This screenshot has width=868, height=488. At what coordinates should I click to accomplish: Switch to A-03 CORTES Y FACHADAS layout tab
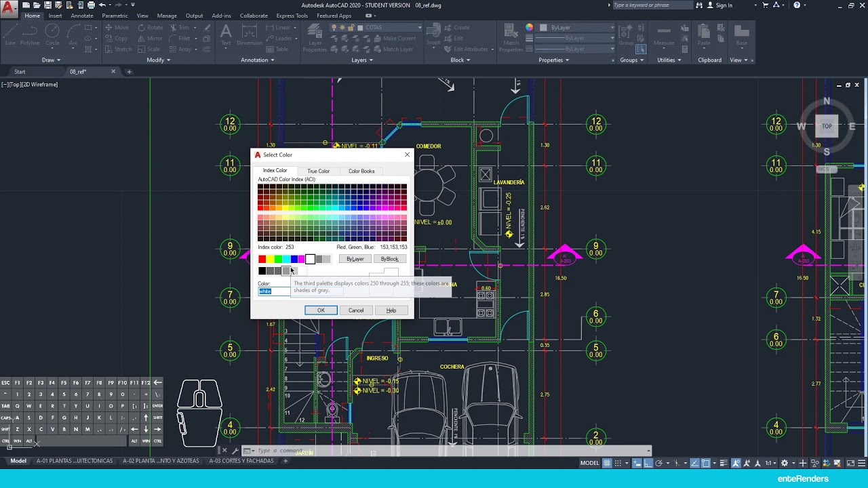pos(241,461)
